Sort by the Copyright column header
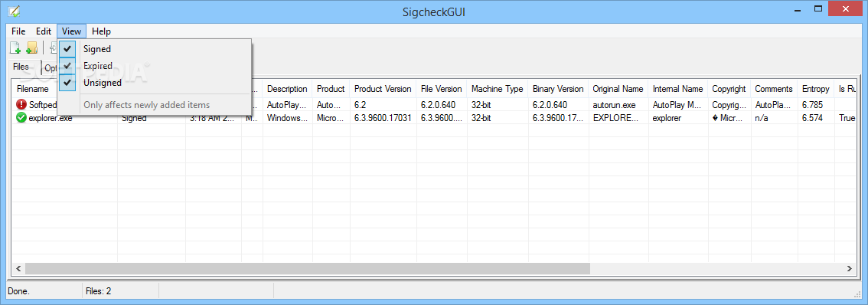The height and width of the screenshot is (305, 868). click(729, 89)
